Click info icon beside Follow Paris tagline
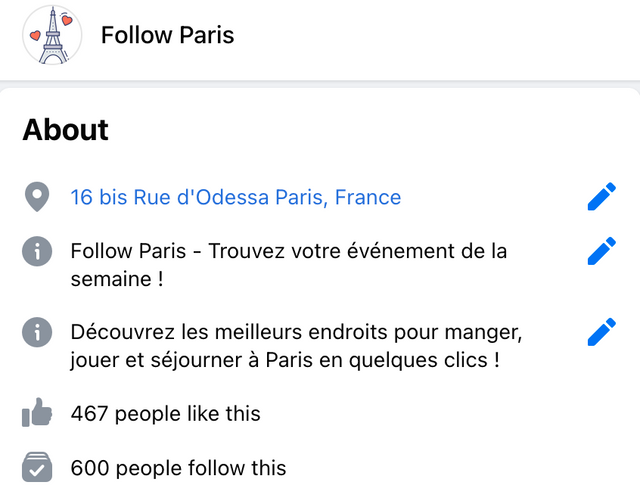The height and width of the screenshot is (495, 640). 37,251
